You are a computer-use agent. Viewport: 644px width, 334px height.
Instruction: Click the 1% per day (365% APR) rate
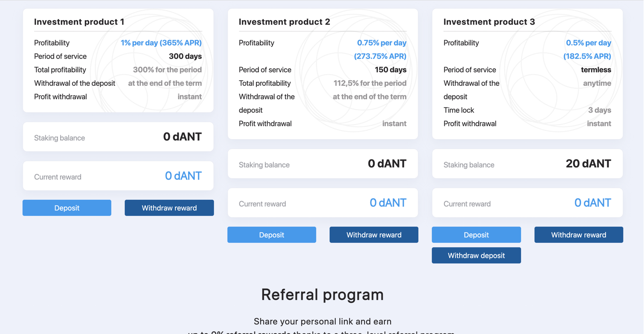(161, 43)
